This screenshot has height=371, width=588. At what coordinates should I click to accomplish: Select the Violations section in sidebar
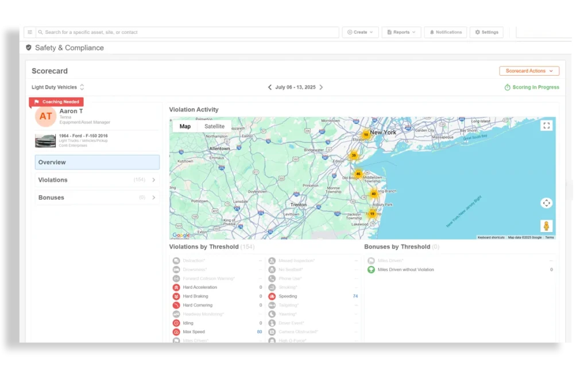click(97, 180)
